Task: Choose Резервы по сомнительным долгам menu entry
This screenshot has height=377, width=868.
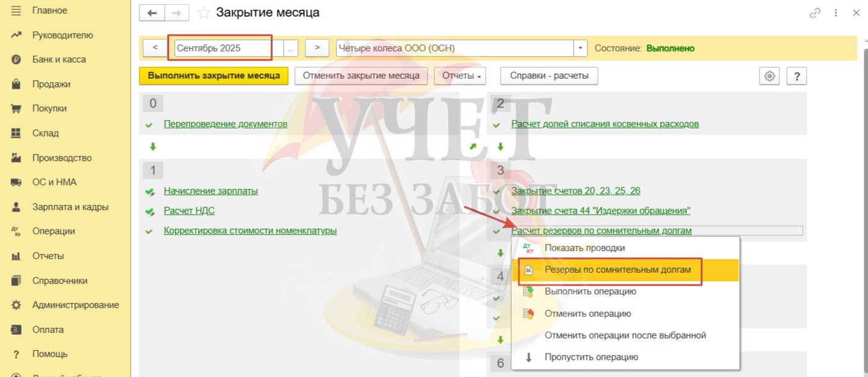Action: click(x=617, y=270)
